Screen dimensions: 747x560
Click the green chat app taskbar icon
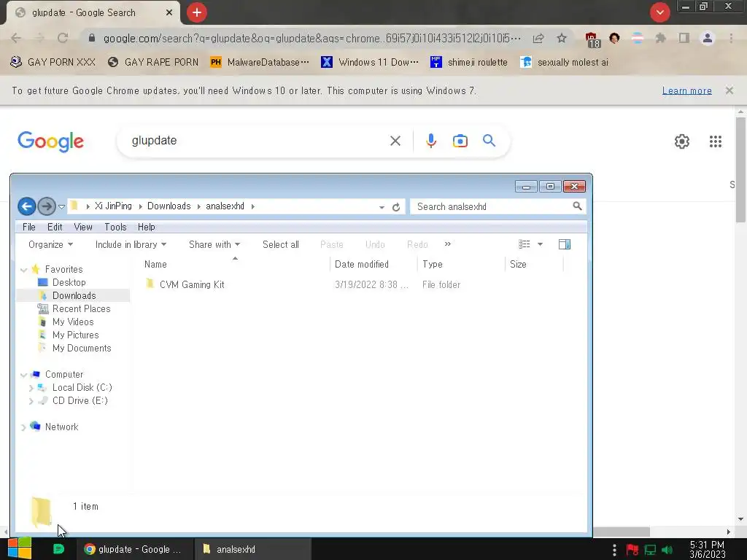pyautogui.click(x=58, y=549)
